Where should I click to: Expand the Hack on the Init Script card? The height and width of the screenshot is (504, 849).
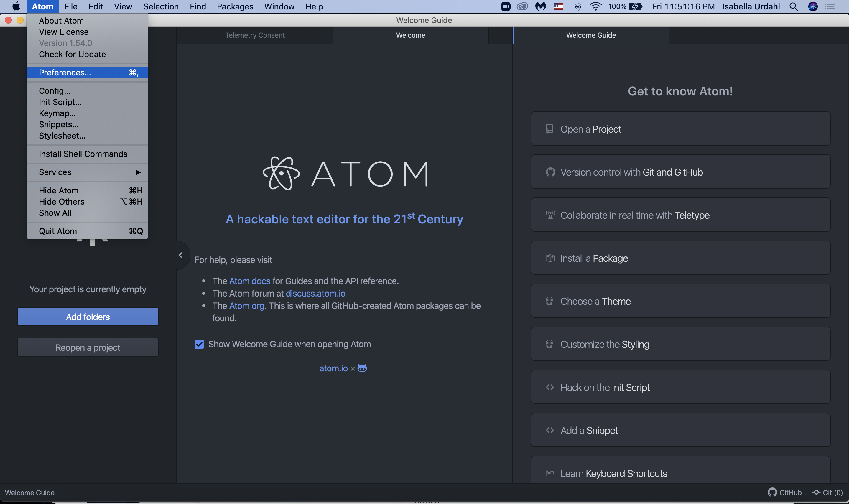680,387
